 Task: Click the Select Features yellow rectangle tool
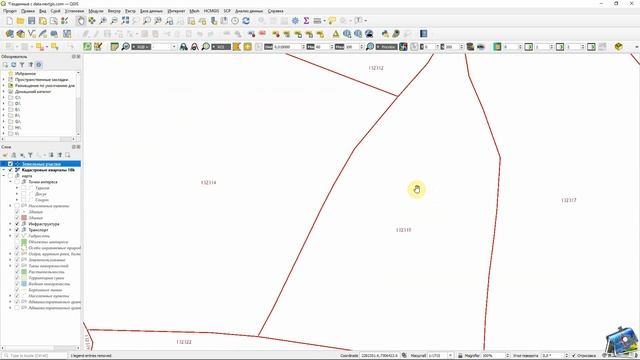tap(39, 47)
